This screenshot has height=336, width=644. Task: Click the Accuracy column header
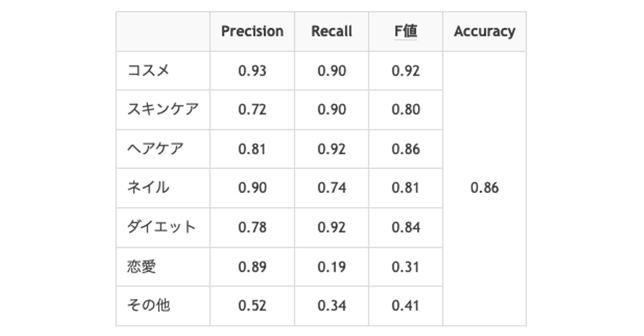(484, 31)
